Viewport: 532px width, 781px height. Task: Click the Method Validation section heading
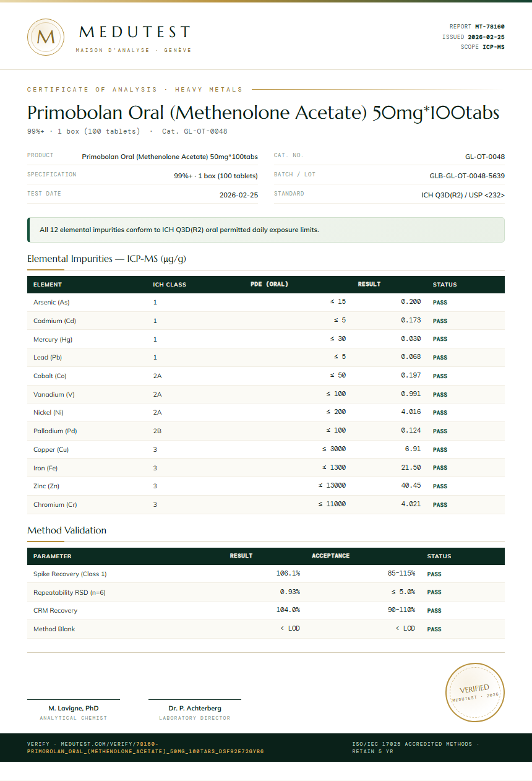[x=67, y=530]
